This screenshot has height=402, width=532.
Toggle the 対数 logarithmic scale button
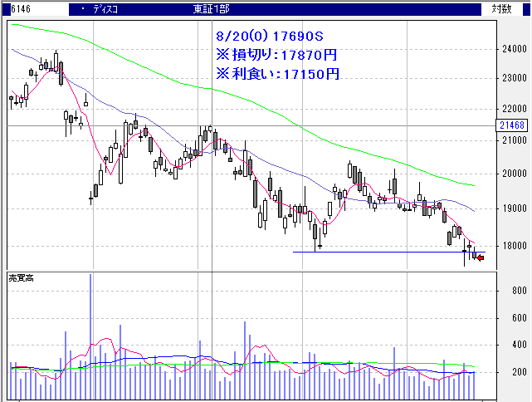click(x=501, y=9)
